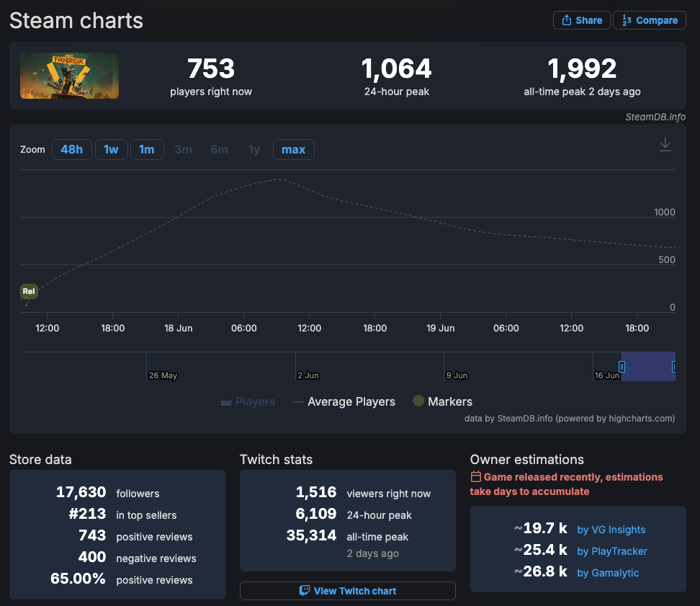The height and width of the screenshot is (606, 700).
Task: Click the ~26.8 k owner estimate
Action: point(541,571)
